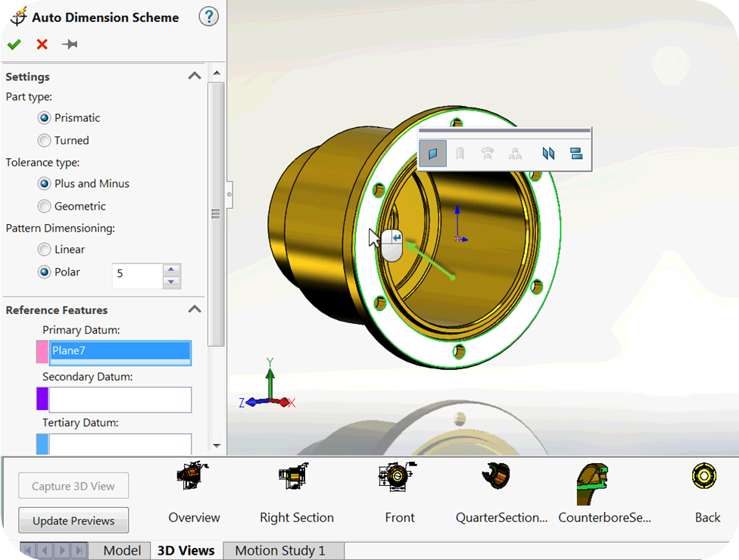Image resolution: width=739 pixels, height=560 pixels.
Task: Go to next tab with arrow
Action: 62,550
